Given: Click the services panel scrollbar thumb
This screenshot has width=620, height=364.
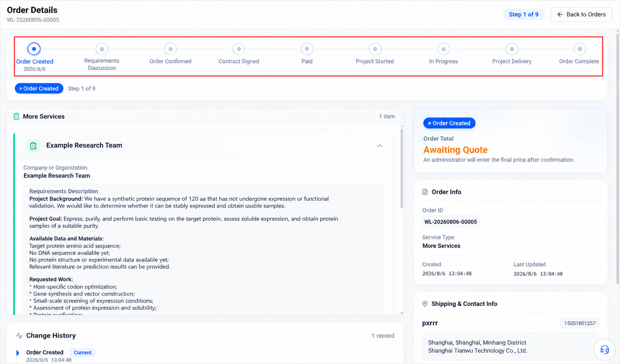Looking at the screenshot, I should pos(401,168).
